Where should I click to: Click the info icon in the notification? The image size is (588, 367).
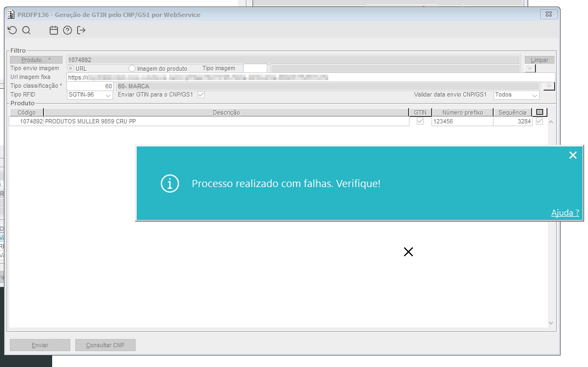pyautogui.click(x=170, y=184)
